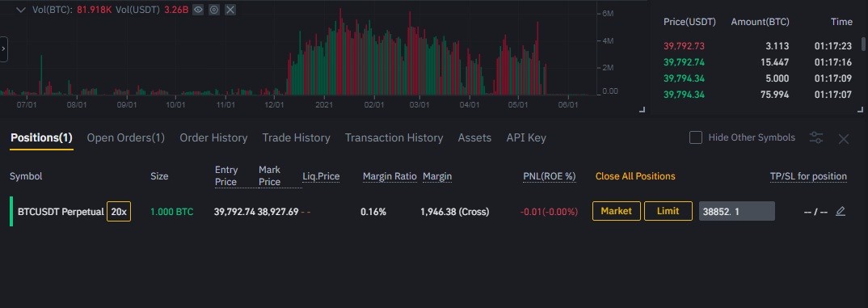Select the 39,792.73 red trade price

click(x=685, y=46)
